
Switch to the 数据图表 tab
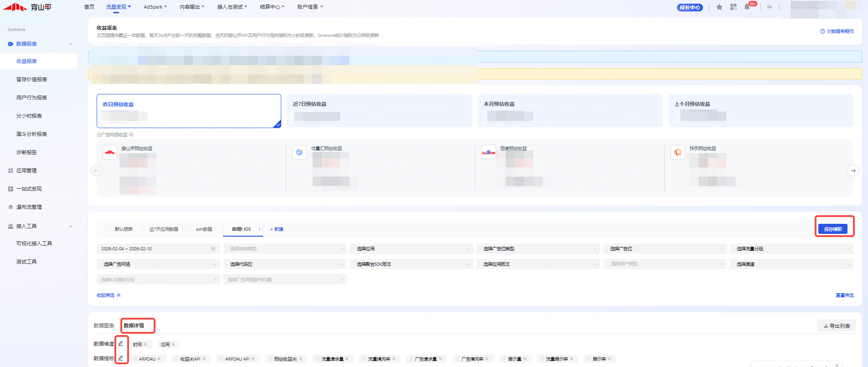coord(104,326)
